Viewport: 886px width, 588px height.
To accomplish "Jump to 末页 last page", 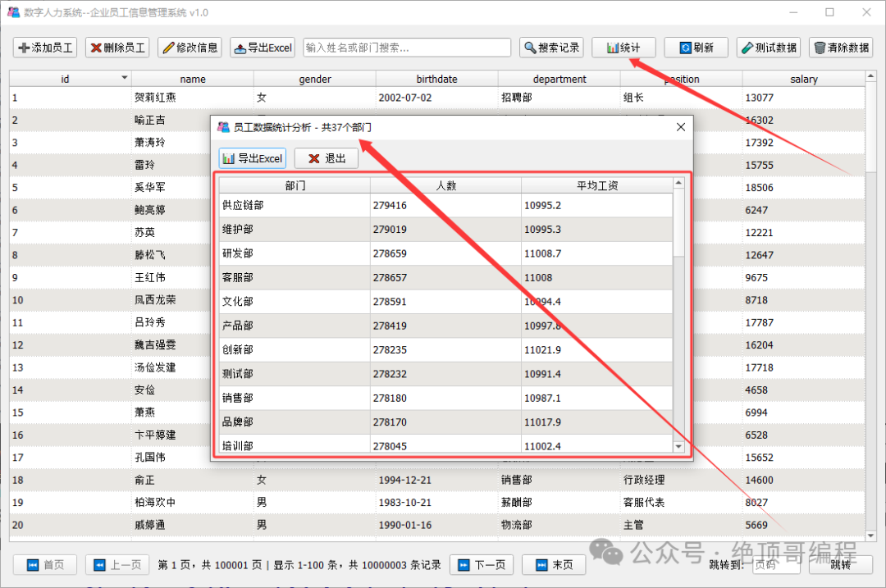I will point(554,565).
